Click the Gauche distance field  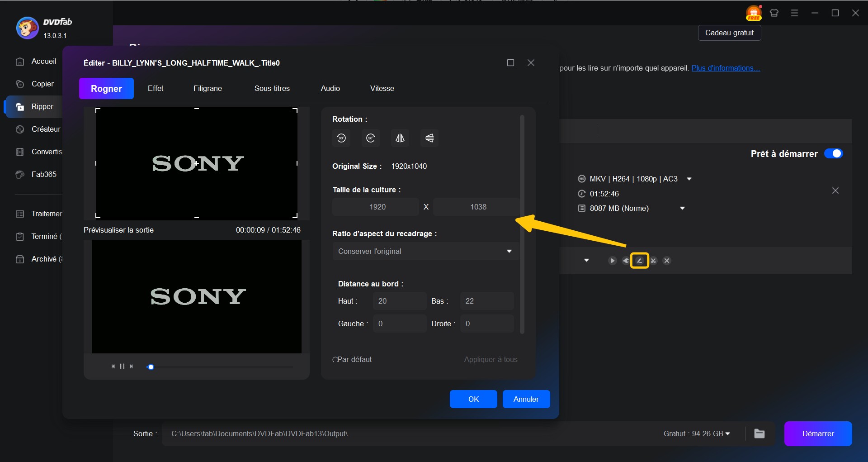tap(400, 324)
